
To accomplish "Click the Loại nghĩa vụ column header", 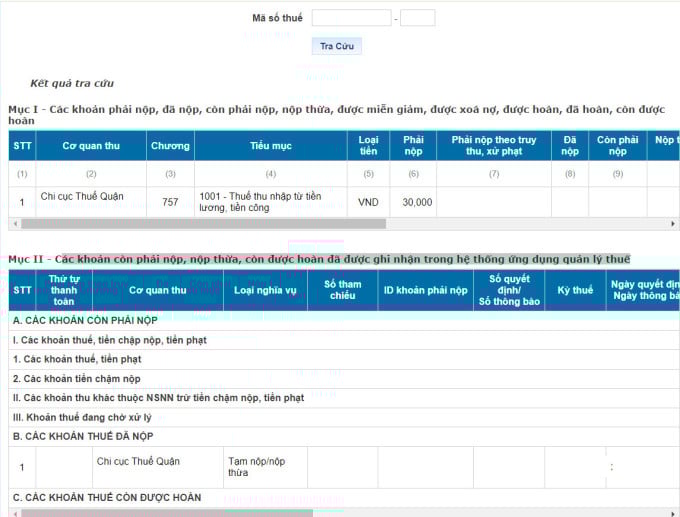I will pos(265,291).
